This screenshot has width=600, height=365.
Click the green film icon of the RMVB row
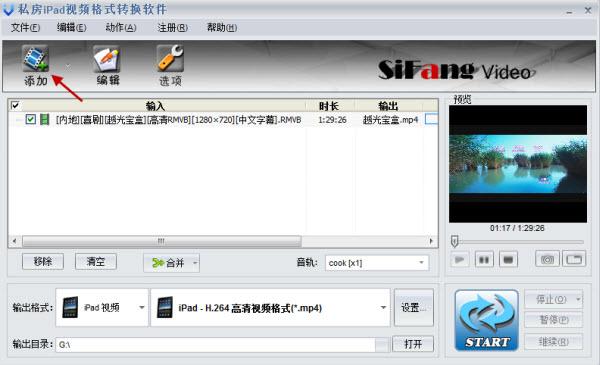click(x=45, y=119)
